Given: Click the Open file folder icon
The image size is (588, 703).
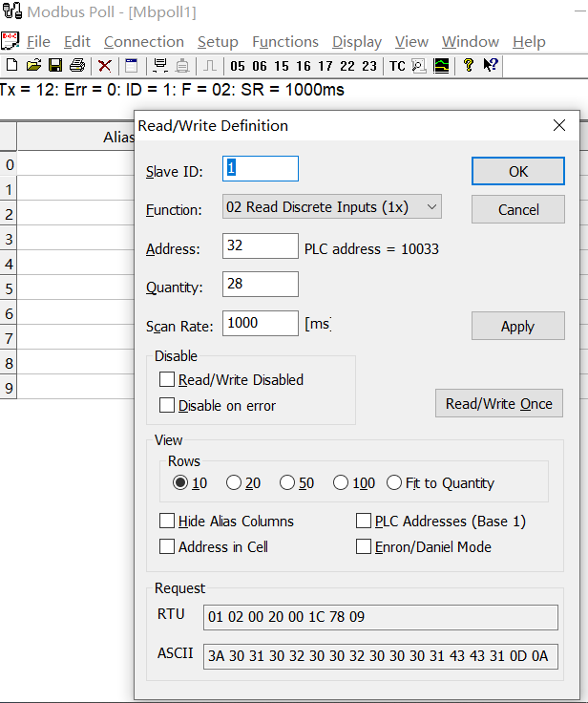Looking at the screenshot, I should 33,66.
